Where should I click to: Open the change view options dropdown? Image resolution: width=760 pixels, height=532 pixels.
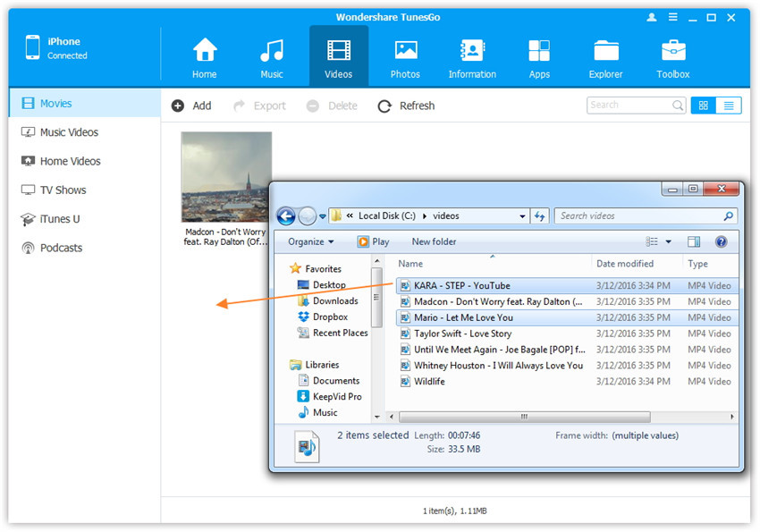pyautogui.click(x=668, y=241)
